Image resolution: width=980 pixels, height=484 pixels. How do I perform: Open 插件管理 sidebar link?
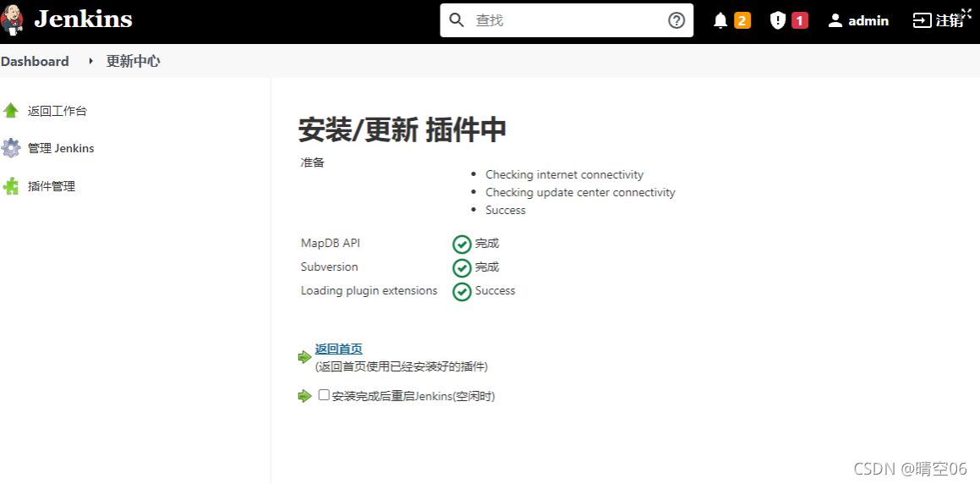[52, 186]
